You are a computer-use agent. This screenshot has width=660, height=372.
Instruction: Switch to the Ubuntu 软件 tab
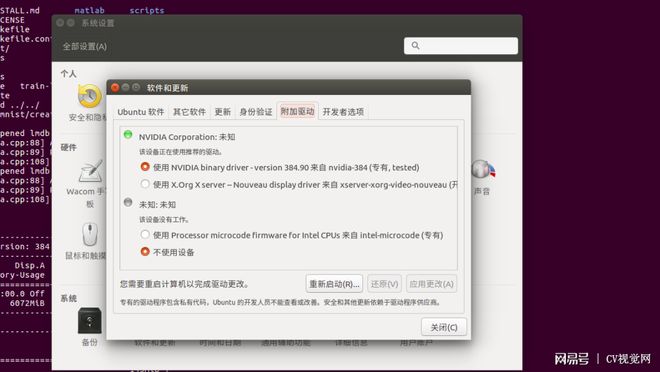point(141,112)
